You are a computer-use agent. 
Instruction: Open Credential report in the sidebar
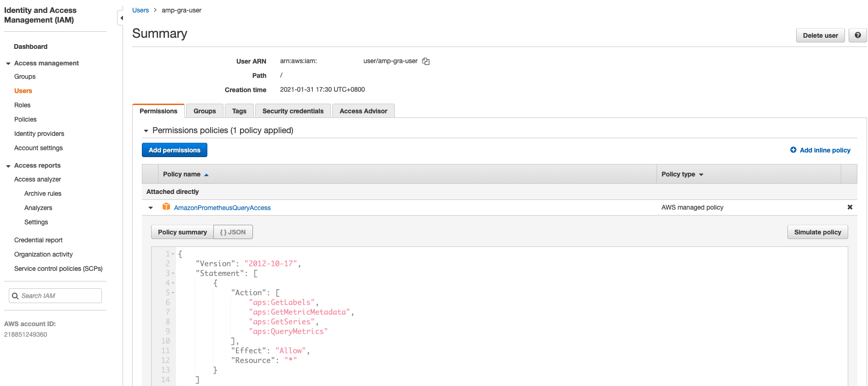tap(38, 240)
